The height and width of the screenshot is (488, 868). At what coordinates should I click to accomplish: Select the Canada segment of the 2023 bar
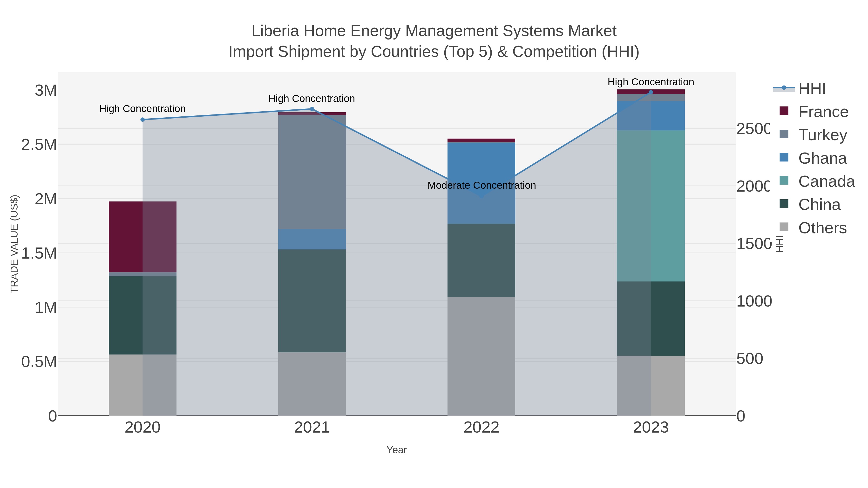coord(651,206)
